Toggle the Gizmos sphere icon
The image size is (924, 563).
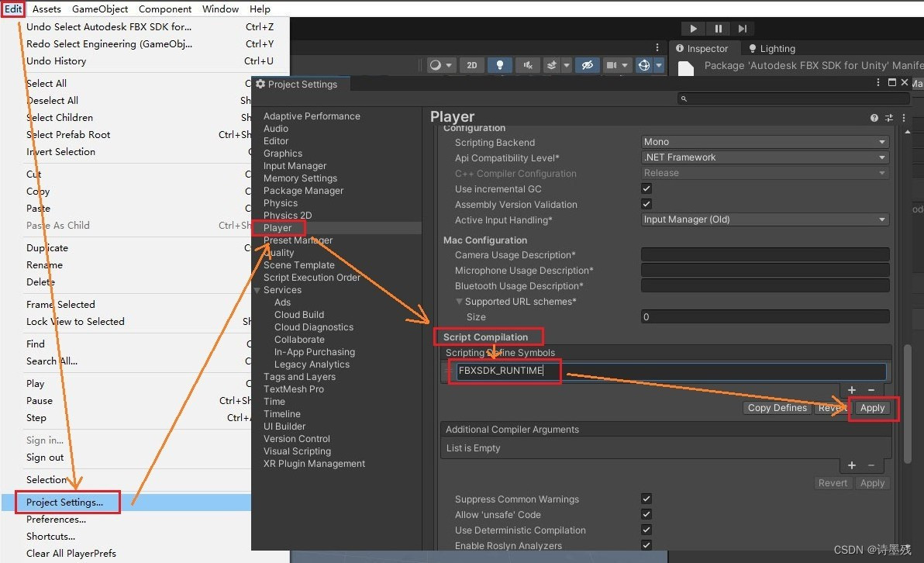[x=644, y=65]
